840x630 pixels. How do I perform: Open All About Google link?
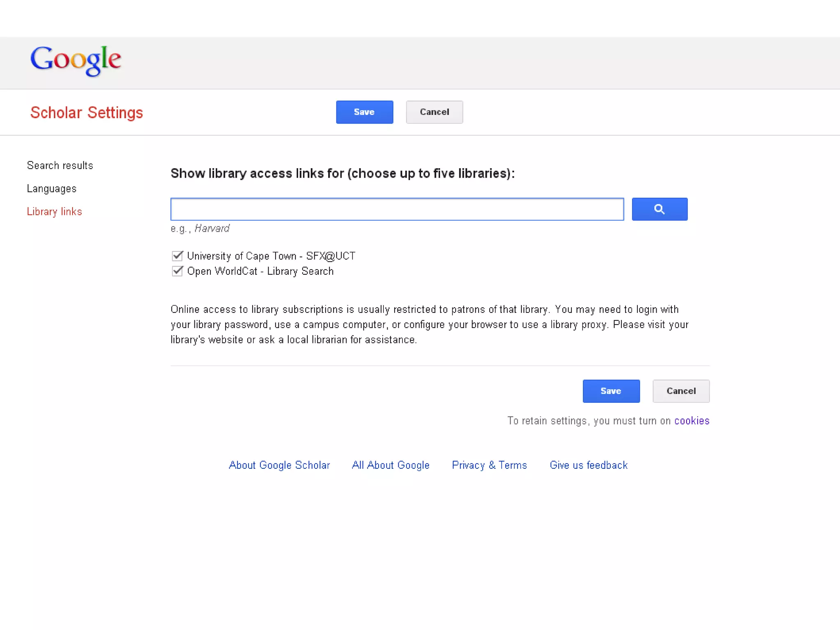(390, 465)
